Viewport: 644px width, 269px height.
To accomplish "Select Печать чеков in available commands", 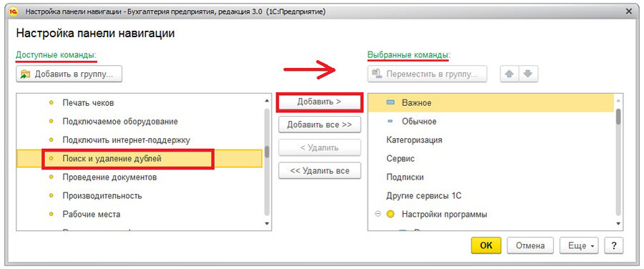I will [139, 103].
